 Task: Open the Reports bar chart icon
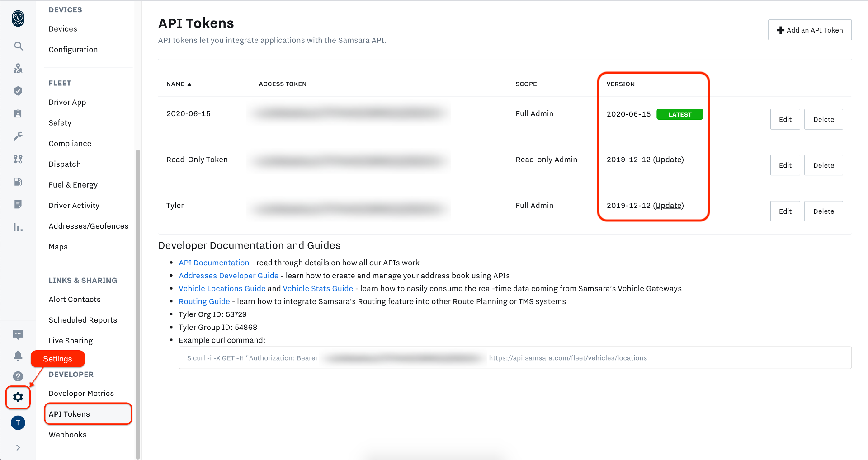click(18, 227)
